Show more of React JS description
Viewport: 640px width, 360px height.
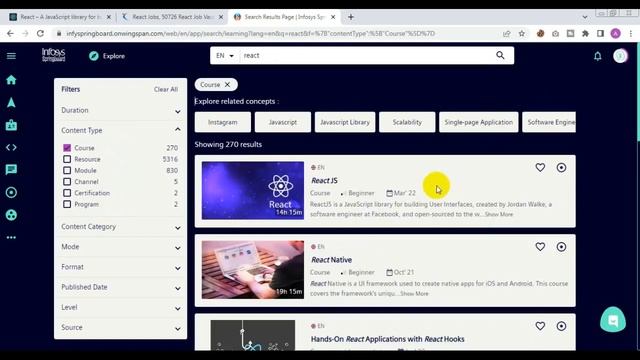pyautogui.click(x=499, y=214)
